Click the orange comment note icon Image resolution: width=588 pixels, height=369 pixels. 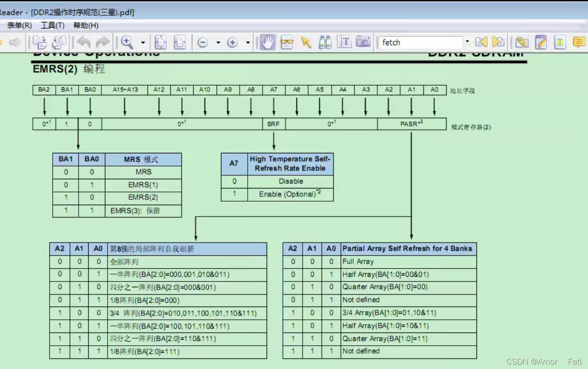(x=579, y=42)
